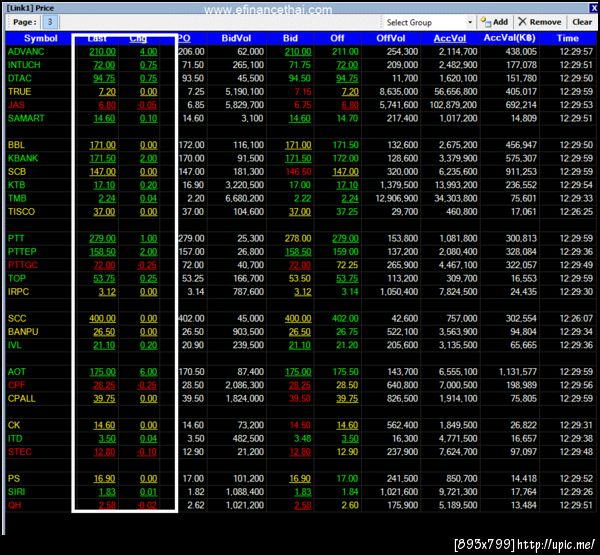The height and width of the screenshot is (555, 600).
Task: Click TISCO time 12:26:25
Action: pyautogui.click(x=576, y=212)
